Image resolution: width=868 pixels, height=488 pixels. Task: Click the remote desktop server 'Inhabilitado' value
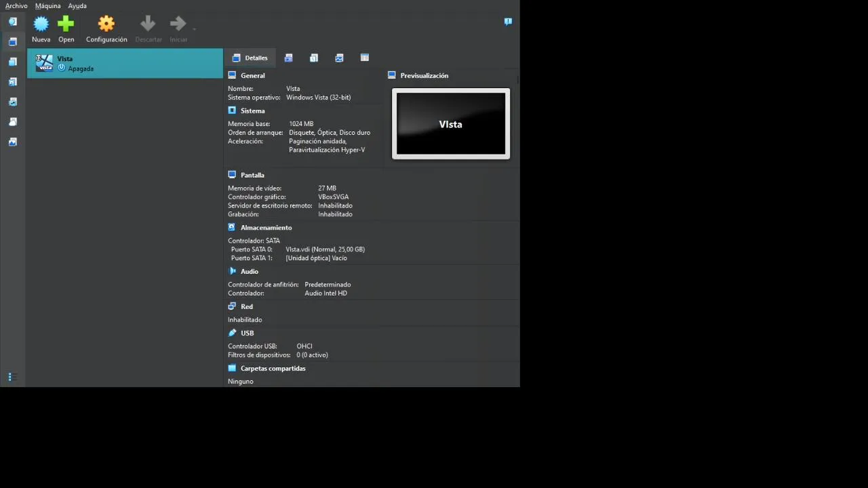(x=335, y=205)
